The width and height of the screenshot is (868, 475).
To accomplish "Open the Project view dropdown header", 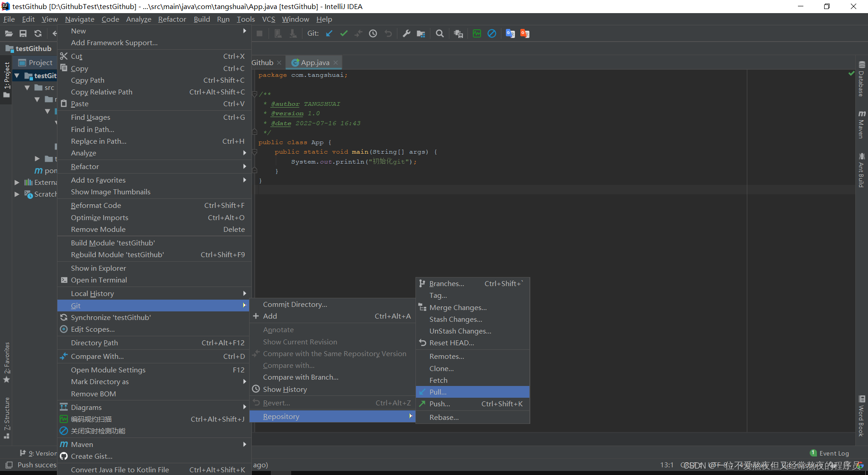I will point(35,63).
